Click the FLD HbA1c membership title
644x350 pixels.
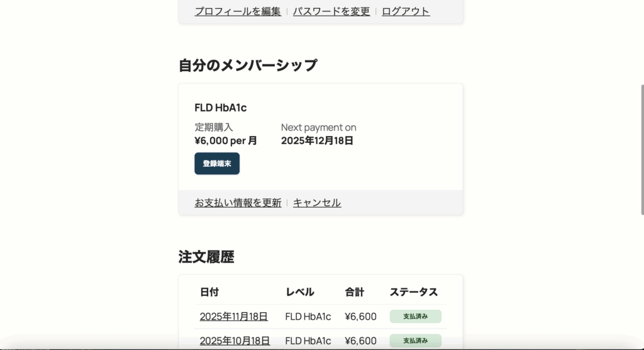click(x=221, y=108)
